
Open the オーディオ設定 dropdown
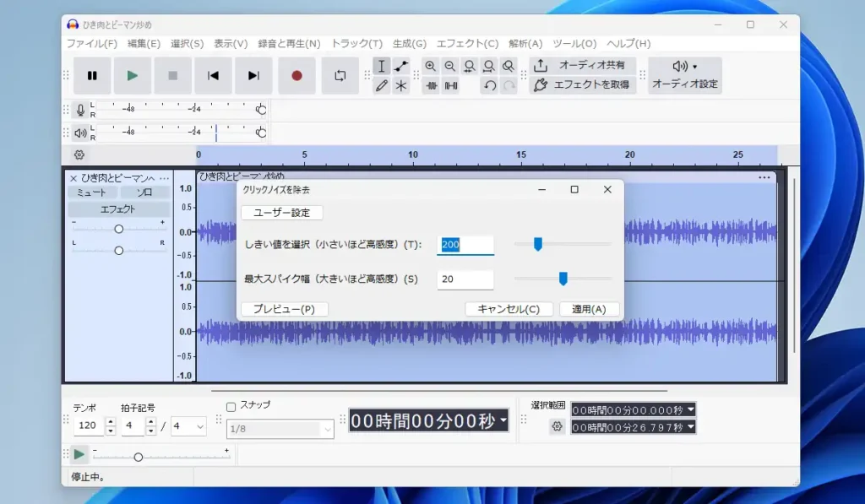685,75
